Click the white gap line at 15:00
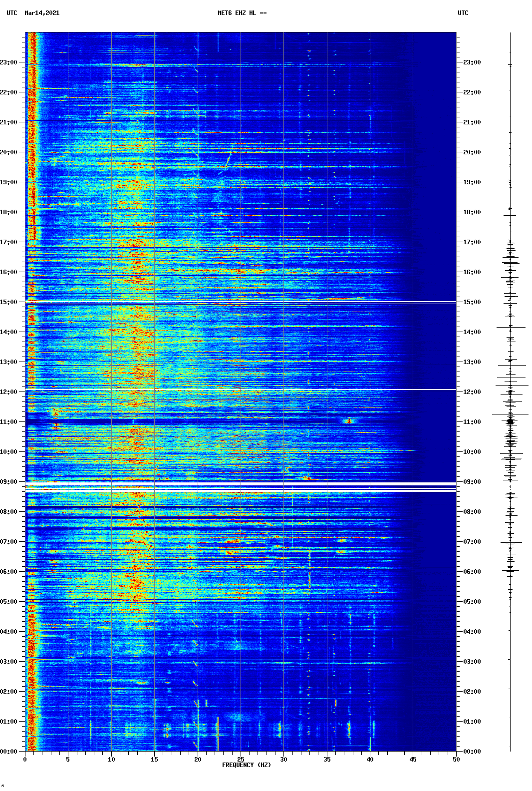 [241, 302]
